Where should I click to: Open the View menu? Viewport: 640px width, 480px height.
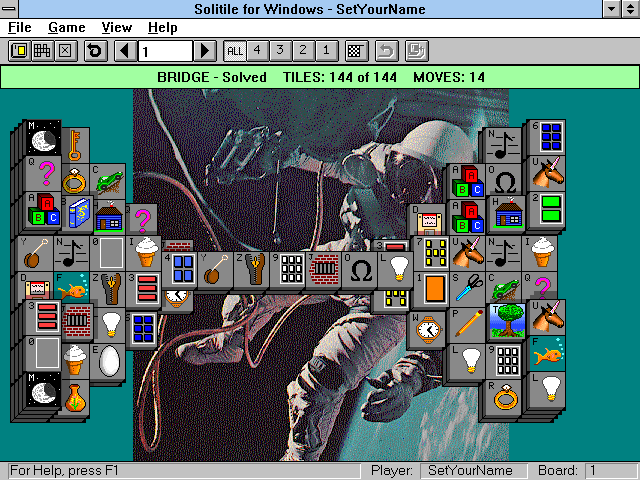point(117,28)
